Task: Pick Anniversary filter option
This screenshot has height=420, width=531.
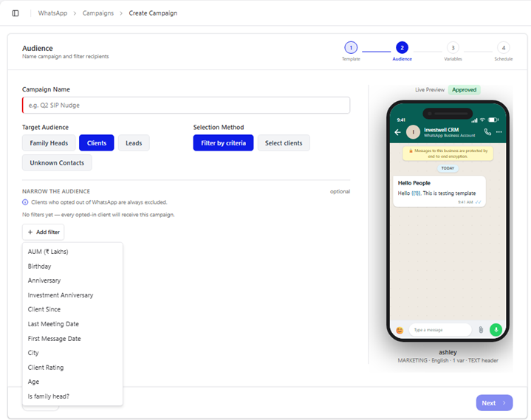Action: [x=72, y=280]
